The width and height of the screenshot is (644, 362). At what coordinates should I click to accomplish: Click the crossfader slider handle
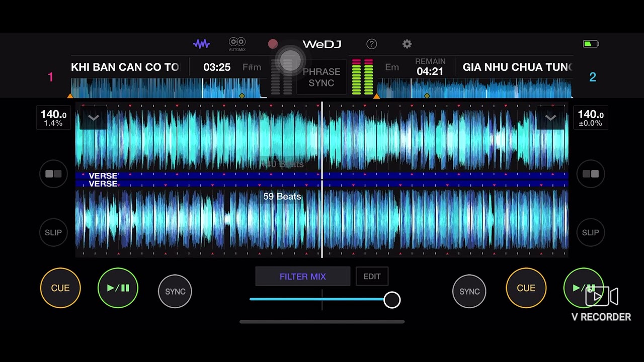[x=392, y=300]
